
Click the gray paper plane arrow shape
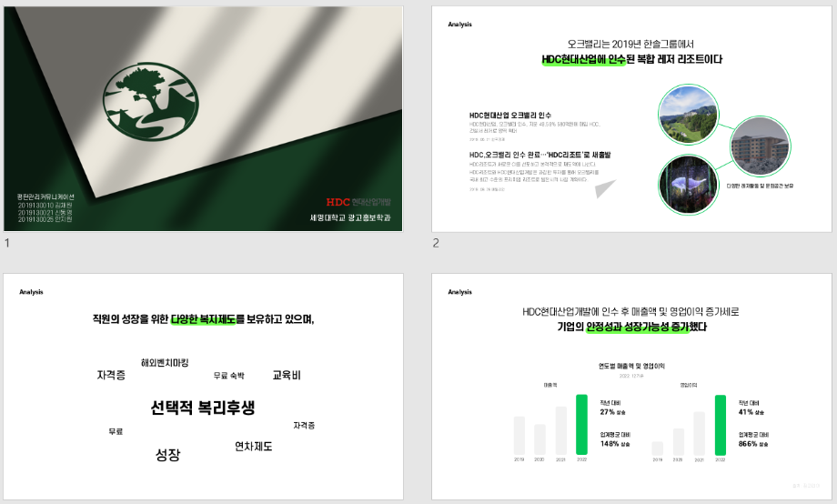pos(604,188)
